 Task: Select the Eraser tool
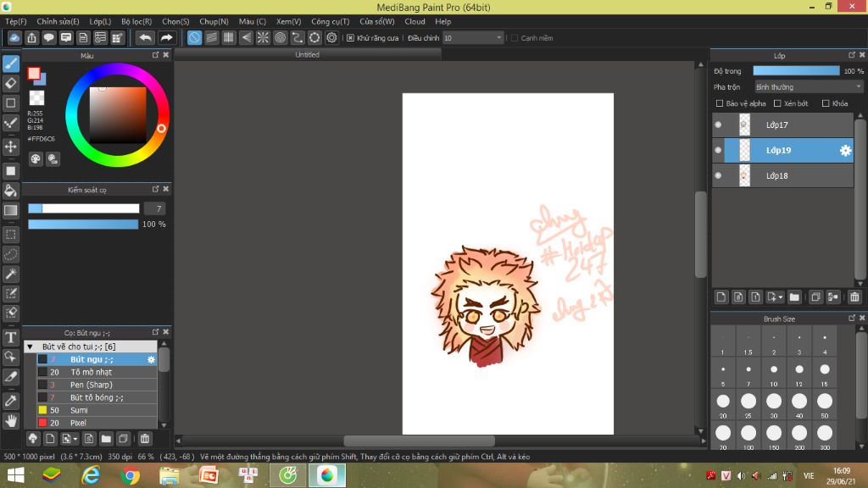tap(10, 84)
